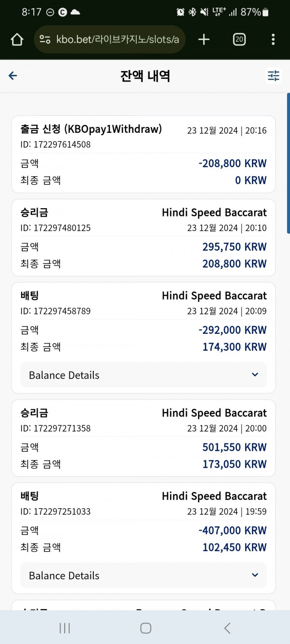Open the filter sliders icon
The image size is (290, 644).
click(x=274, y=76)
